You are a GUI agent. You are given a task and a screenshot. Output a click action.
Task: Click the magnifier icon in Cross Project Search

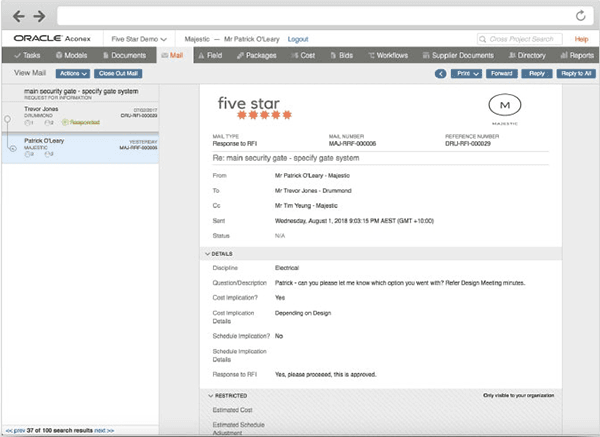(483, 39)
